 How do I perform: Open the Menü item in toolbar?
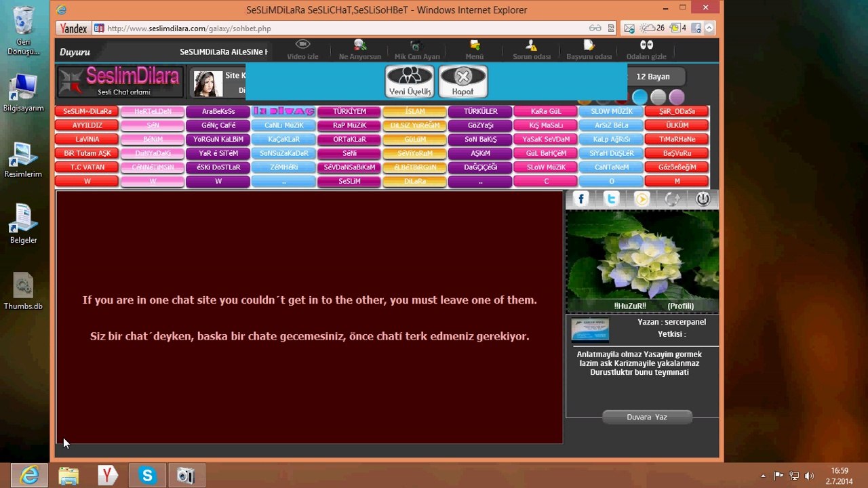pos(474,50)
